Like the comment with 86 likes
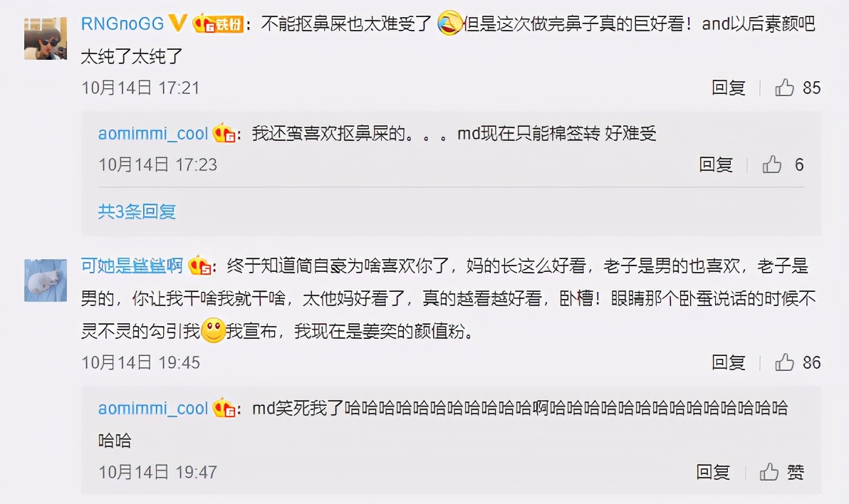 pyautogui.click(x=784, y=362)
